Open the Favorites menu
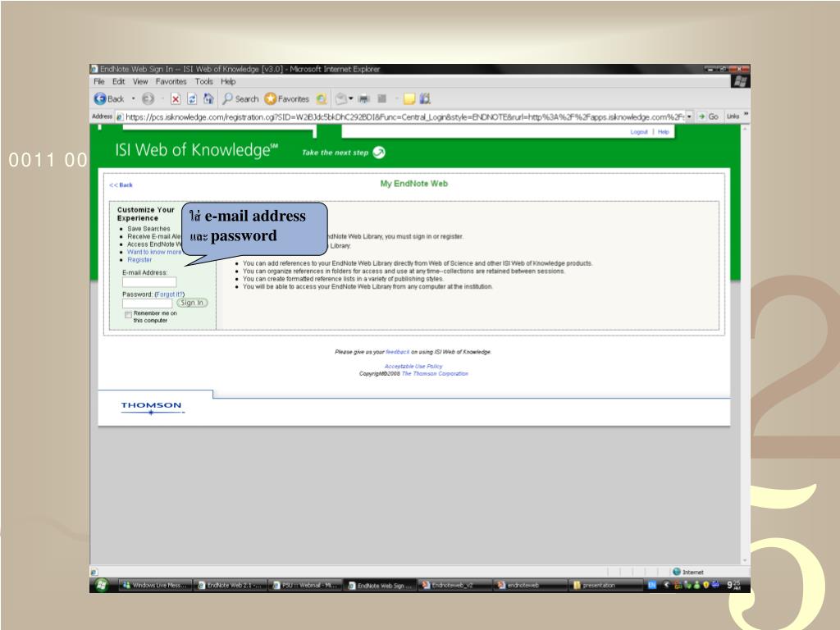Image resolution: width=840 pixels, height=630 pixels. 171,81
